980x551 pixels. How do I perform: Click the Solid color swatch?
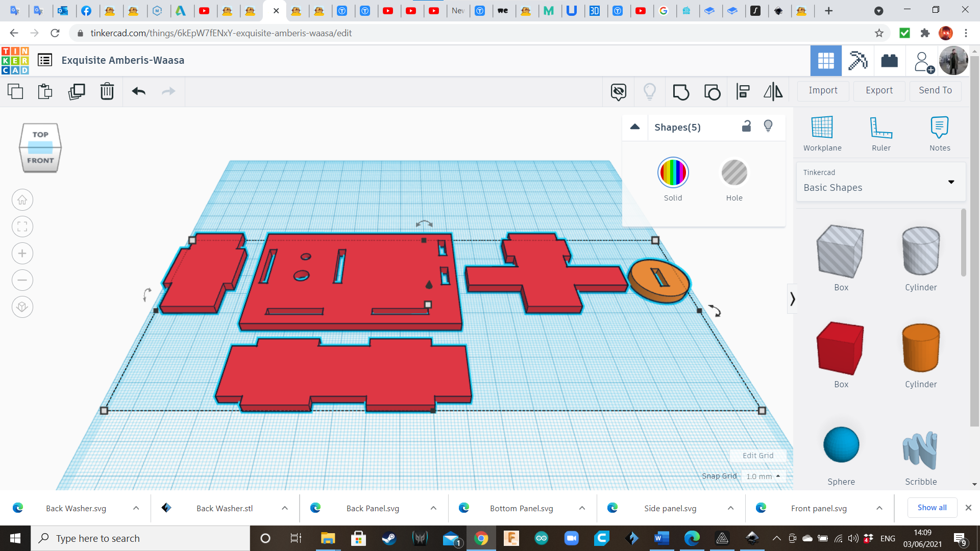673,172
